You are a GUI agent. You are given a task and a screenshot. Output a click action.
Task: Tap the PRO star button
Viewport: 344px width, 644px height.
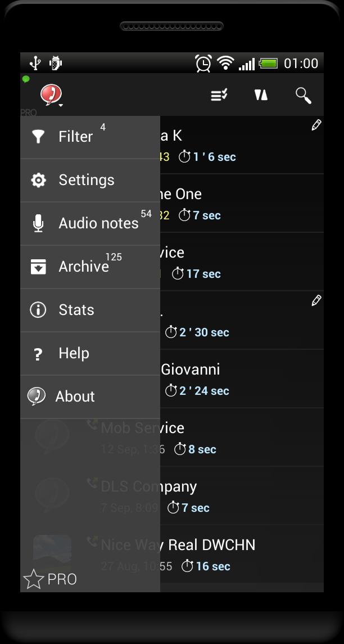pos(49,579)
